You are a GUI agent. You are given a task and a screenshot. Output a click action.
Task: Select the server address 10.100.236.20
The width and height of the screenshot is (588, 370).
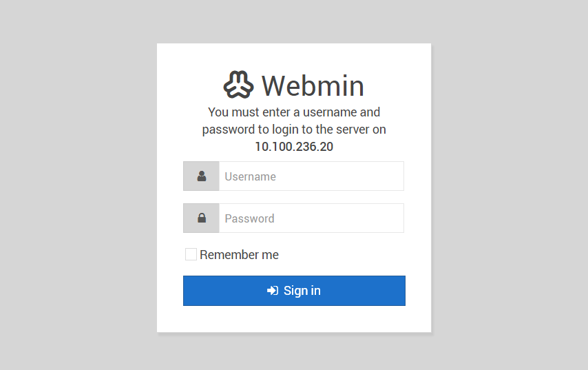pos(294,146)
